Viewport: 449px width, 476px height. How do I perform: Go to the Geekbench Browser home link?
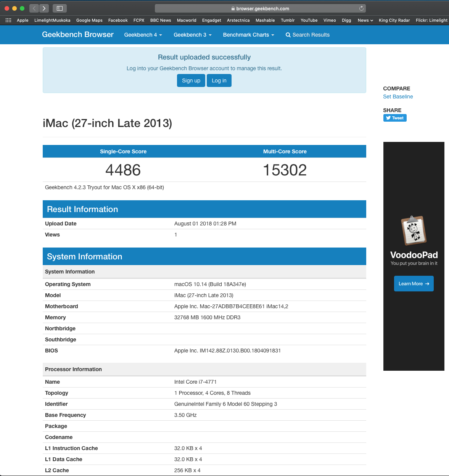click(78, 34)
